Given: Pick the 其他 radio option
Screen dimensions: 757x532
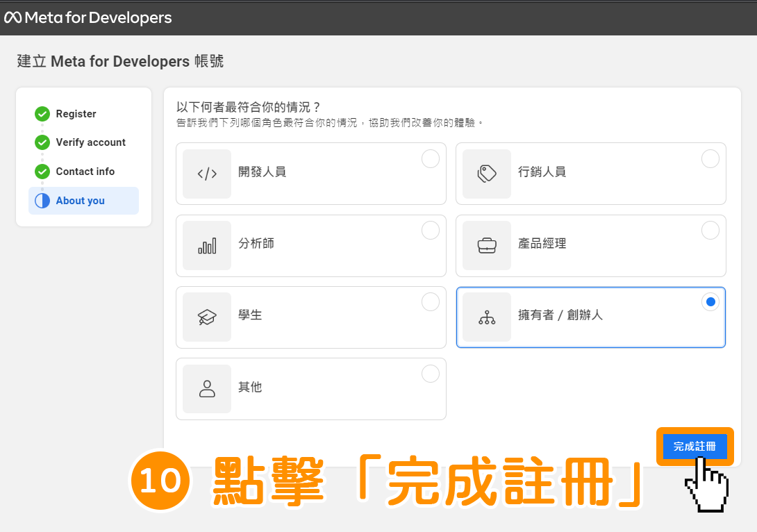Looking at the screenshot, I should click(430, 374).
